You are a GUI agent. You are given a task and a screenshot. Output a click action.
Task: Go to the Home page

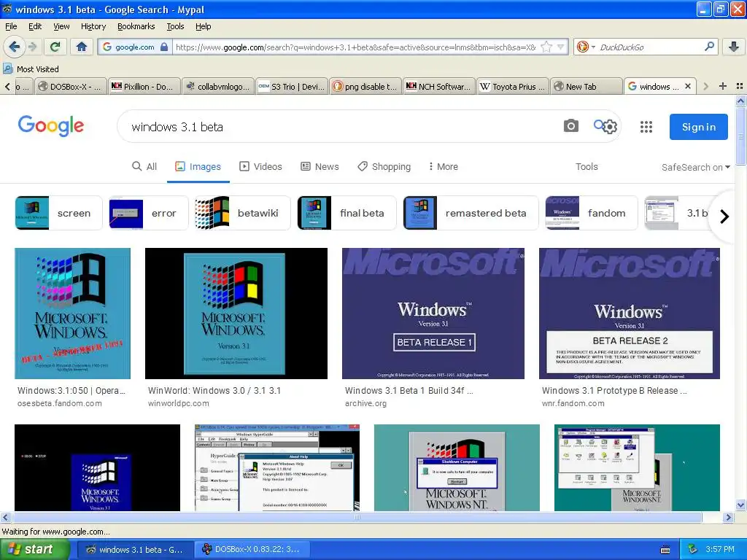[82, 47]
